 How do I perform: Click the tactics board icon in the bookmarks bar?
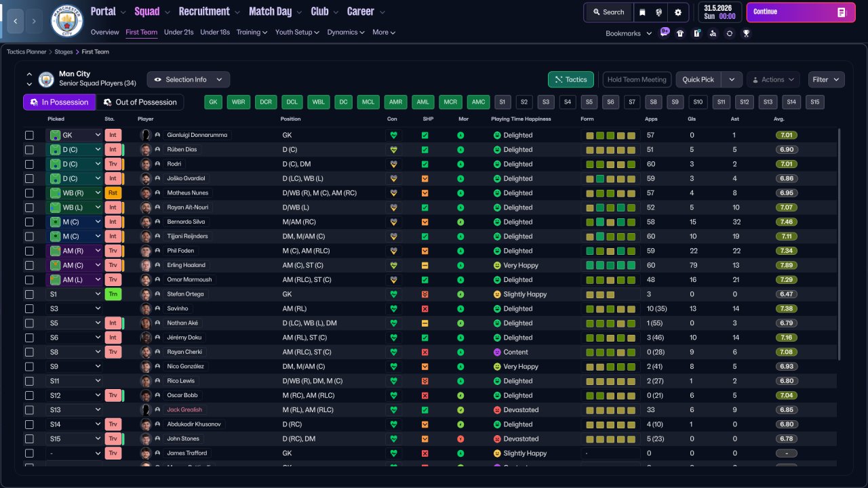coord(696,33)
